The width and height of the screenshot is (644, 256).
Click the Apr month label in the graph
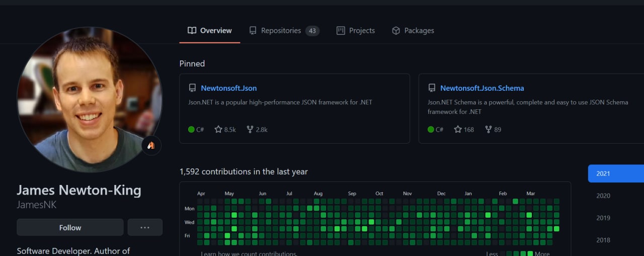pyautogui.click(x=201, y=194)
